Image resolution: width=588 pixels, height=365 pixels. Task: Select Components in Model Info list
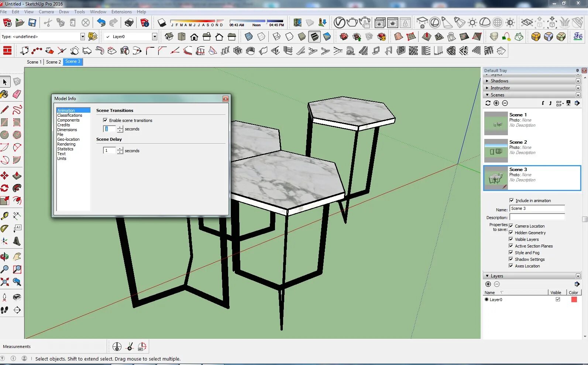click(x=68, y=120)
